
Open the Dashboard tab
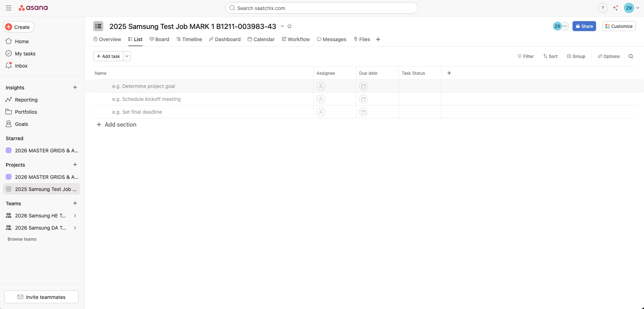(x=225, y=39)
